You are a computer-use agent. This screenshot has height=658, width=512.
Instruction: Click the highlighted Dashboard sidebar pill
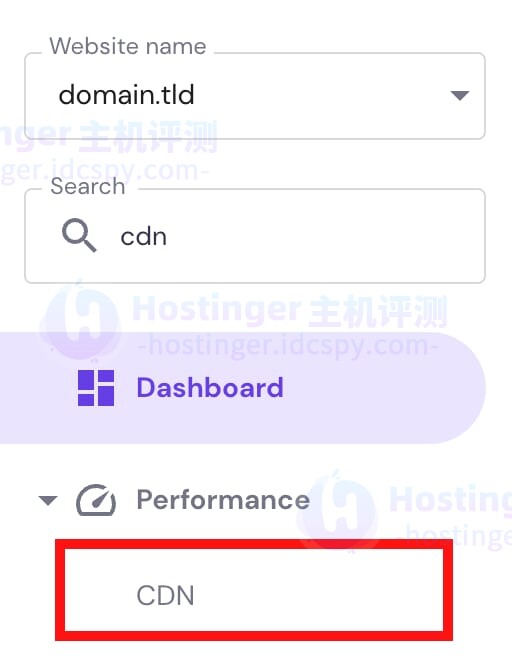pyautogui.click(x=243, y=388)
